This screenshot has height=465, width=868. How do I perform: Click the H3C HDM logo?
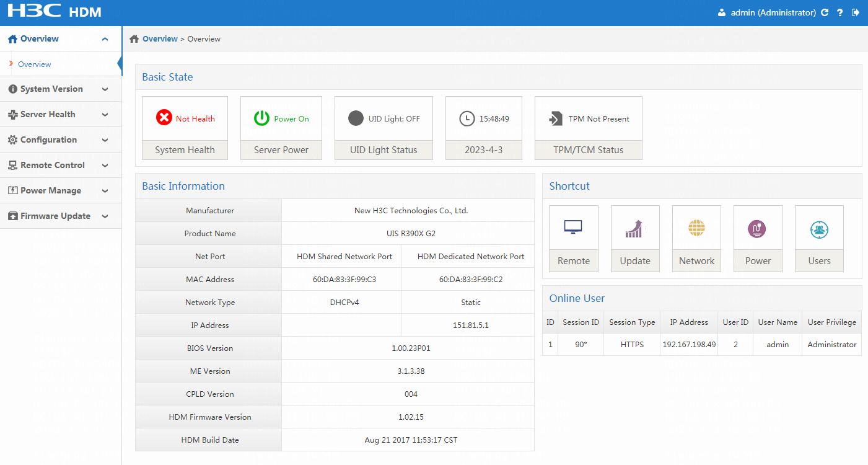54,11
